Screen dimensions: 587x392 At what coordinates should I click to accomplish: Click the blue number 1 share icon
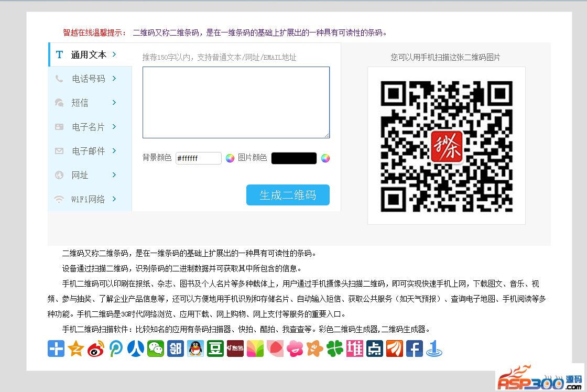point(434,349)
